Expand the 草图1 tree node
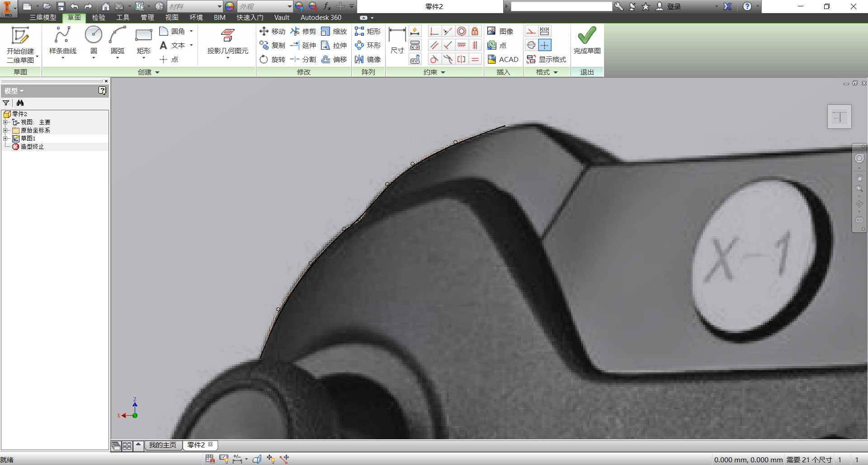The width and height of the screenshot is (868, 465). pyautogui.click(x=5, y=139)
